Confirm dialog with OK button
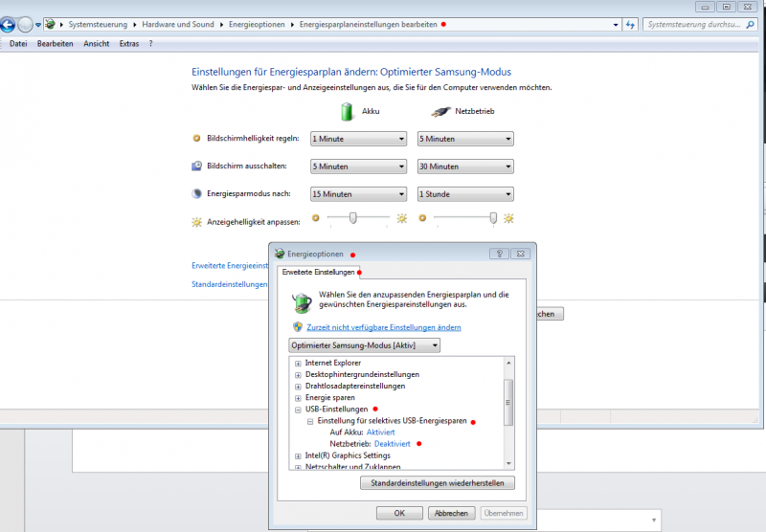 click(x=399, y=513)
